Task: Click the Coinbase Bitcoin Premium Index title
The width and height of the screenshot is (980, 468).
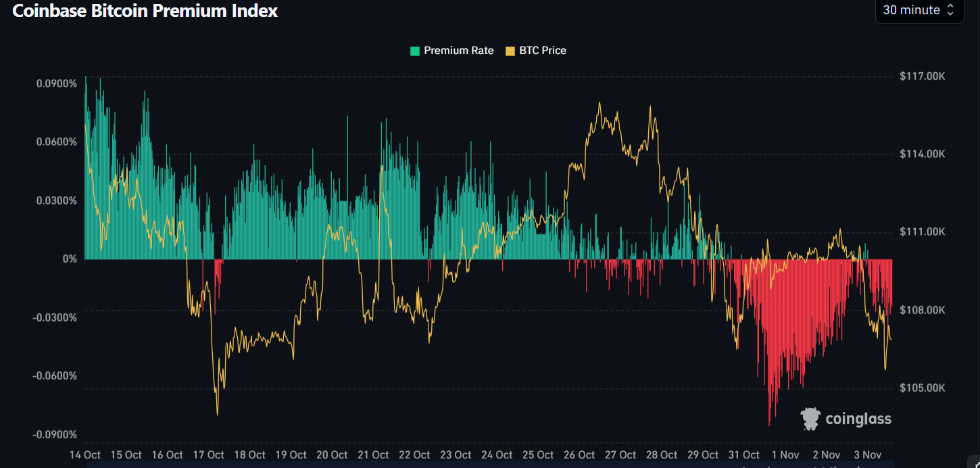Action: 145,11
